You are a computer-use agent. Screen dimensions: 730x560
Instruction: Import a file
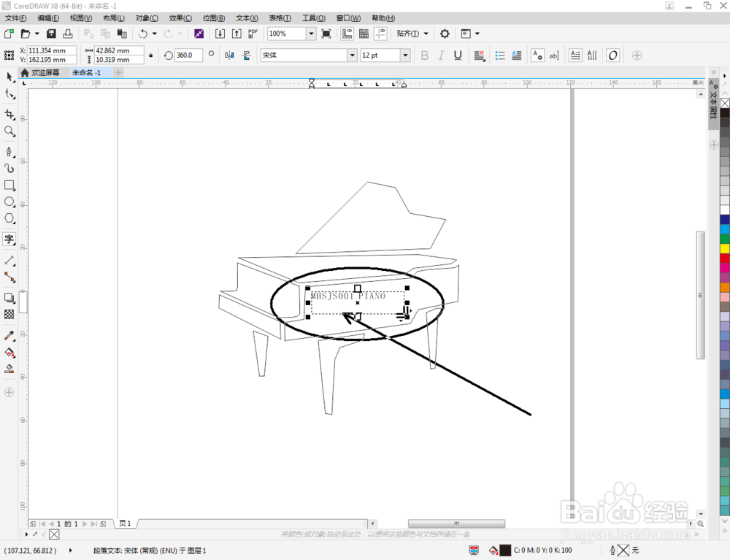click(x=220, y=34)
